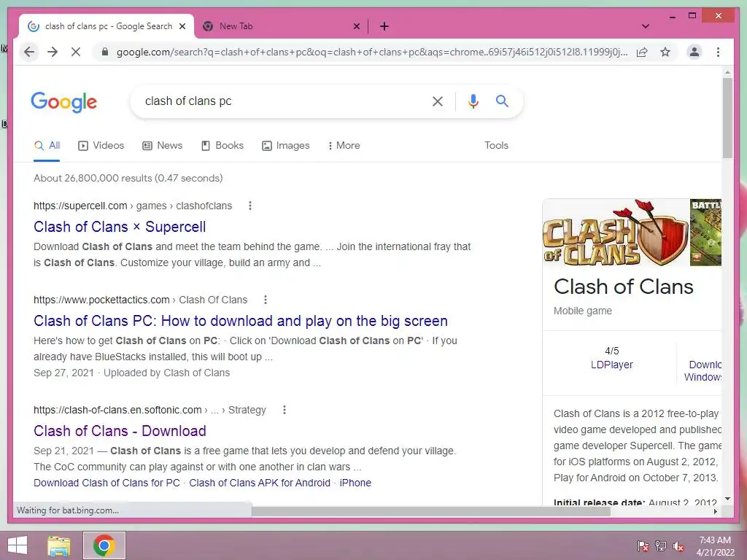Viewport: 747px width, 560px height.
Task: Open the Chrome three-dot menu
Action: point(718,52)
